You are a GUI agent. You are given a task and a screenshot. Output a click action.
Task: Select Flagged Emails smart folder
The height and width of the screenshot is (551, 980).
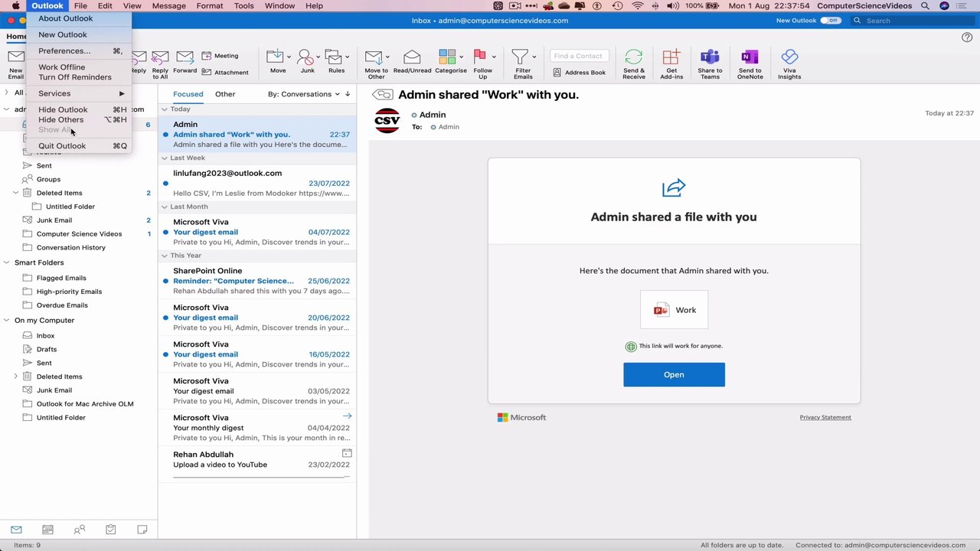pyautogui.click(x=79, y=278)
